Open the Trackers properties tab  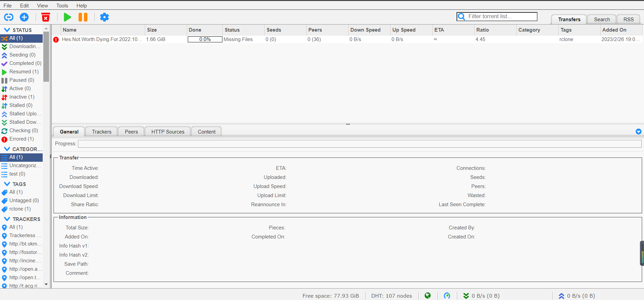coord(101,132)
